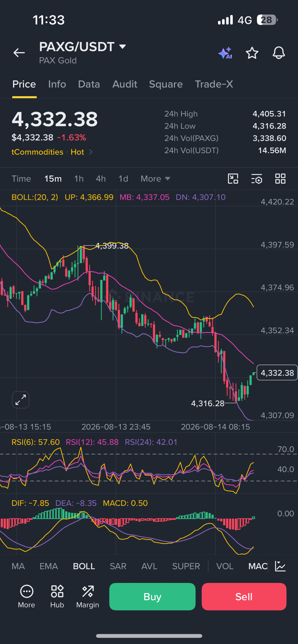Switch to the Square tab
Screen dimensions: 298x644
pos(166,84)
